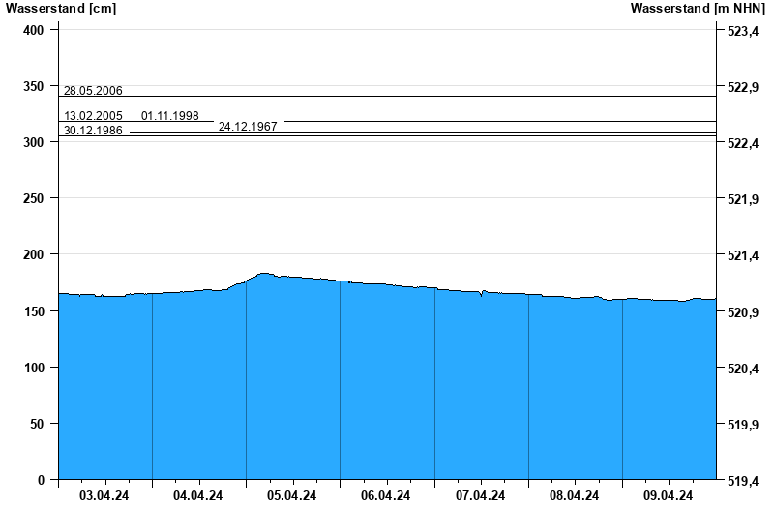The width and height of the screenshot is (774, 532).
Task: Click the 05.04.24 date label
Action: pos(292,496)
